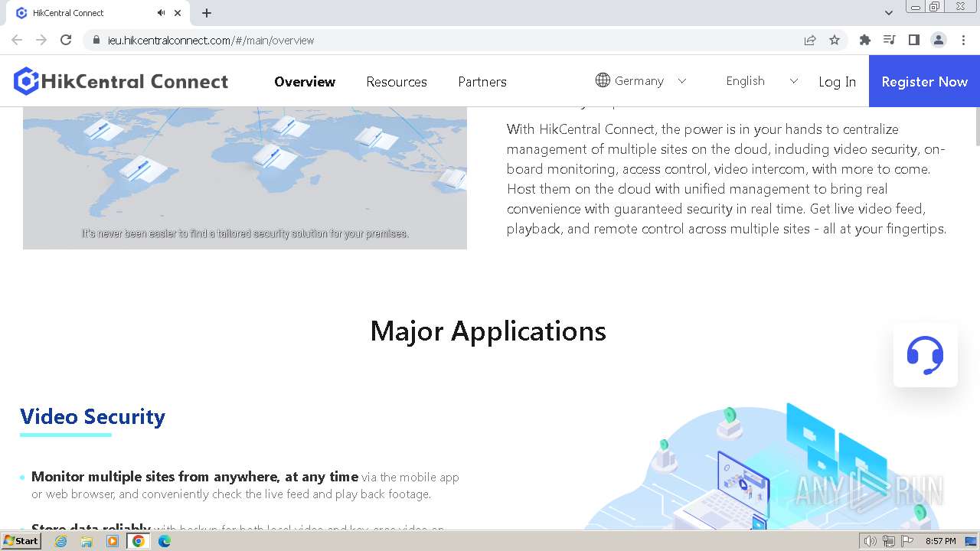
Task: Share this page icon in address bar
Action: [x=810, y=40]
